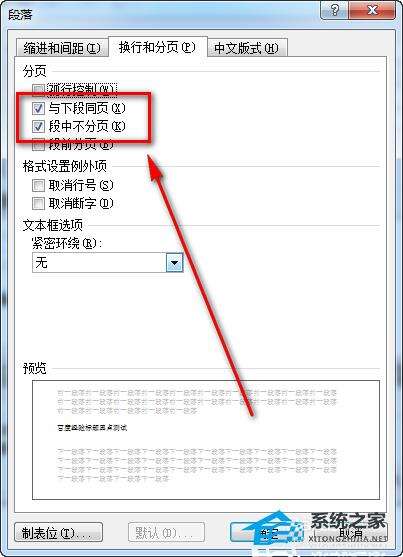This screenshot has width=403, height=557.
Task: Toggle the 段中不分页 checkbox
Action: pos(38,126)
